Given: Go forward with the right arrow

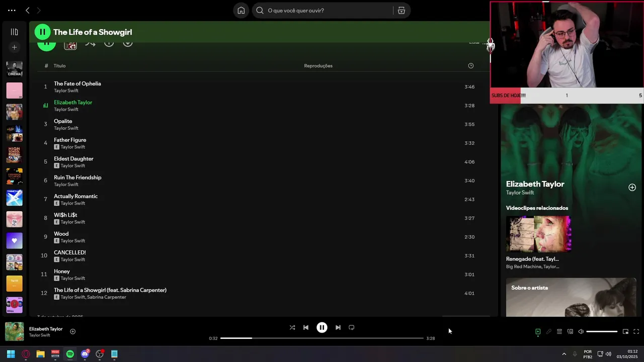Looking at the screenshot, I should (39, 10).
